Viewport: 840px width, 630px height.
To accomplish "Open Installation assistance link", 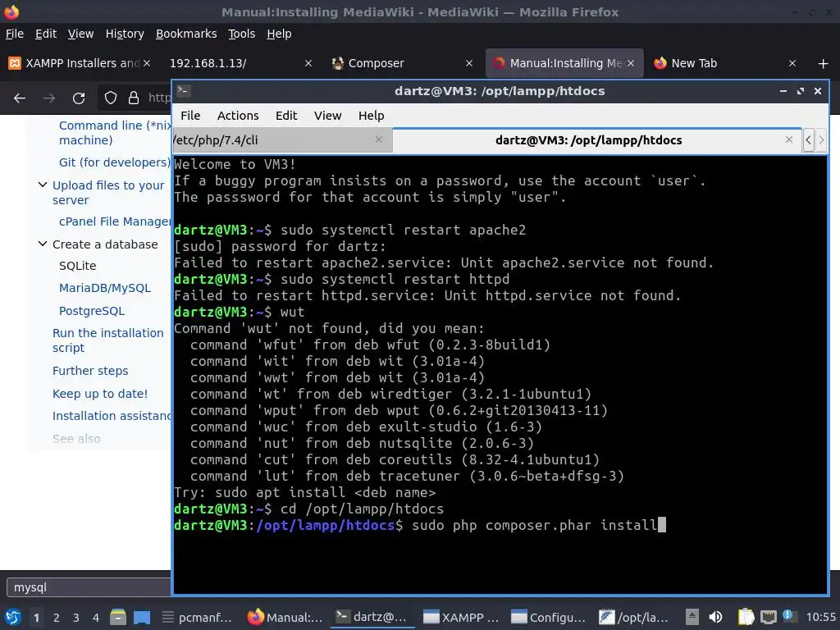I will (x=112, y=416).
